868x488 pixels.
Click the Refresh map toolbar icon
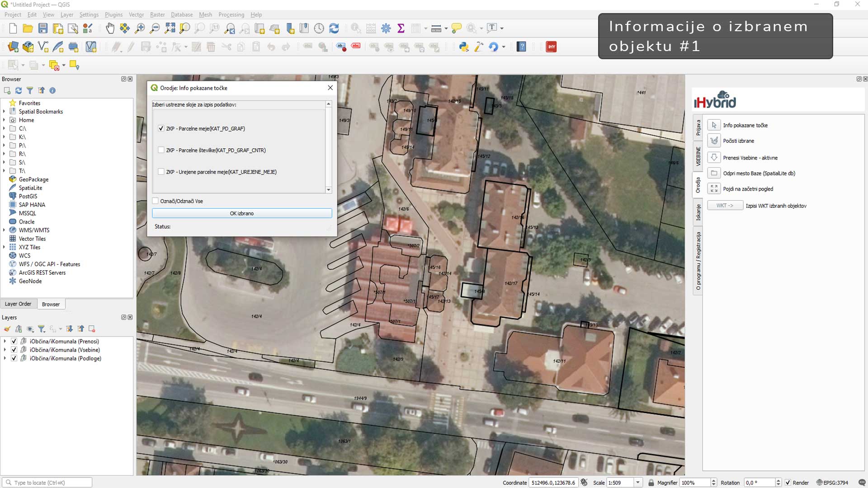(x=334, y=28)
